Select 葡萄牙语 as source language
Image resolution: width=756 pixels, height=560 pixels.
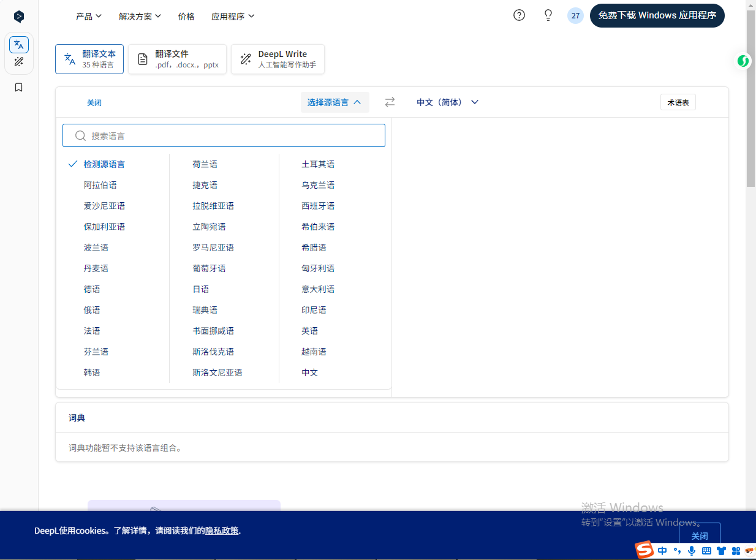point(210,268)
